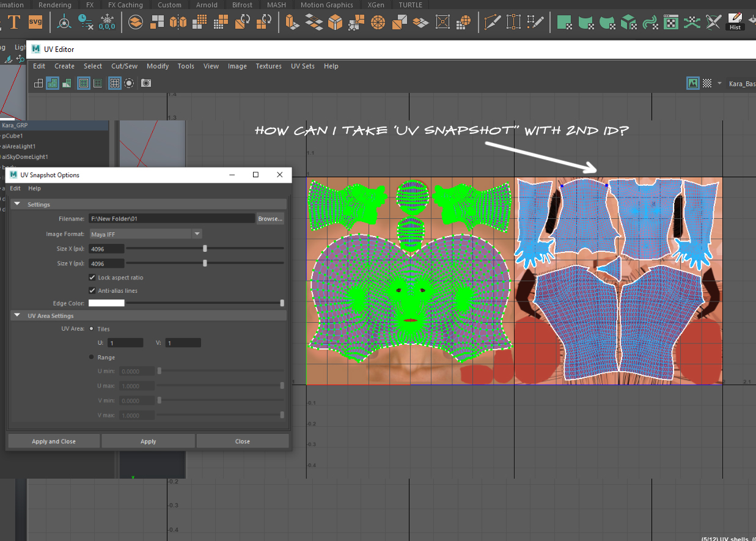Open the Image Format dropdown showing Maya IFF
The image size is (756, 541).
[197, 234]
